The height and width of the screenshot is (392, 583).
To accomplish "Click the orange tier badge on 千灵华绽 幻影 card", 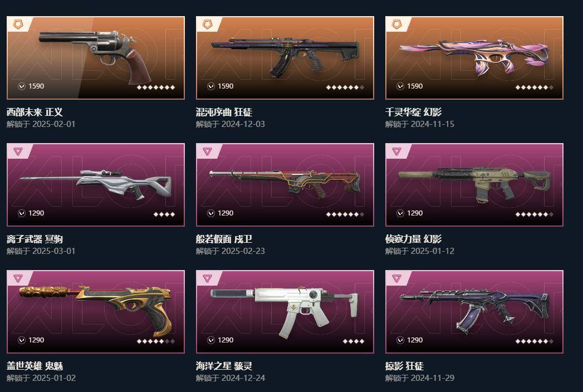I will (x=396, y=24).
